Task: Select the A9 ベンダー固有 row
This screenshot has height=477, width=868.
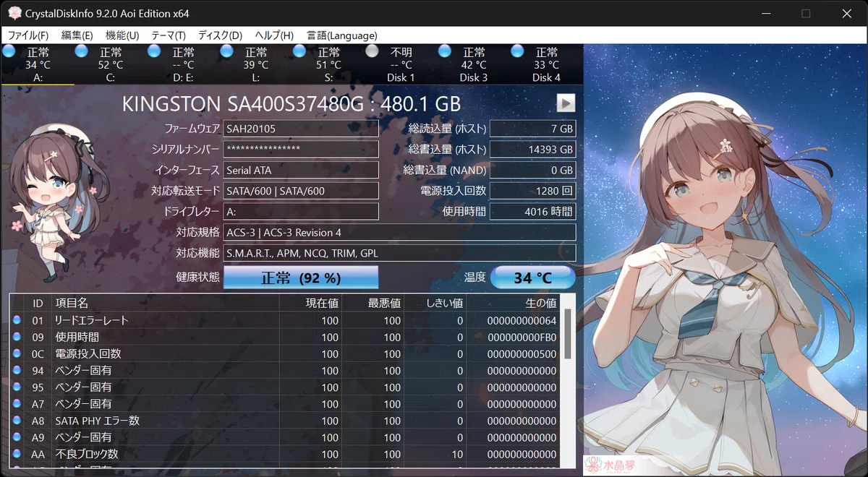Action: [285, 437]
